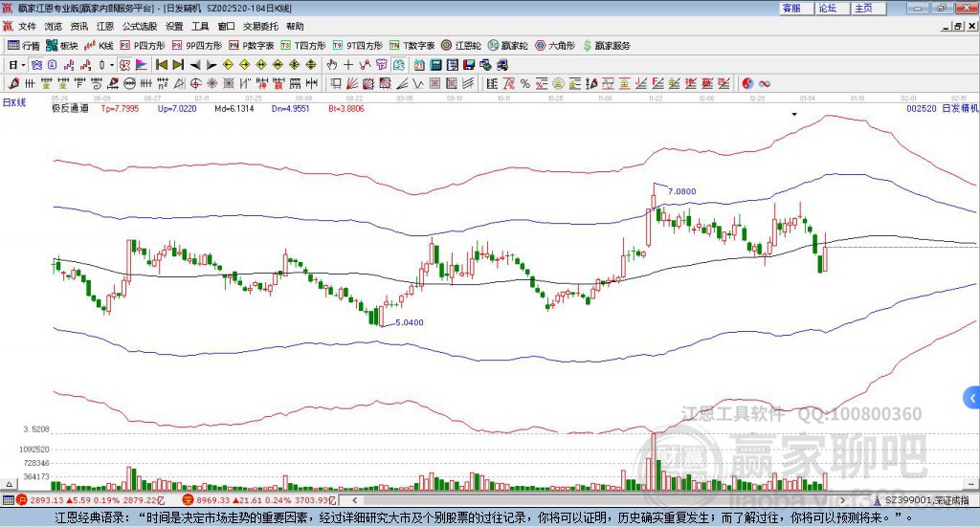Select the fan lines drawing tool

coord(352,83)
